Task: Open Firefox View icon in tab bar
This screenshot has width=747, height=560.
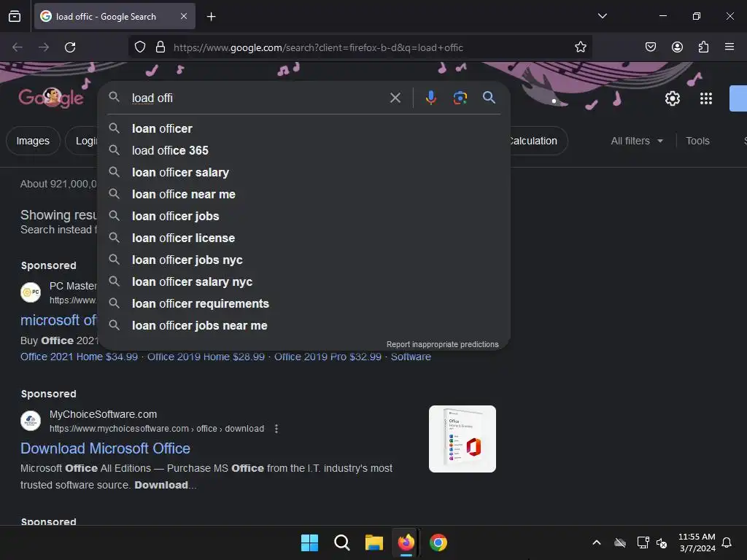Action: 15,17
